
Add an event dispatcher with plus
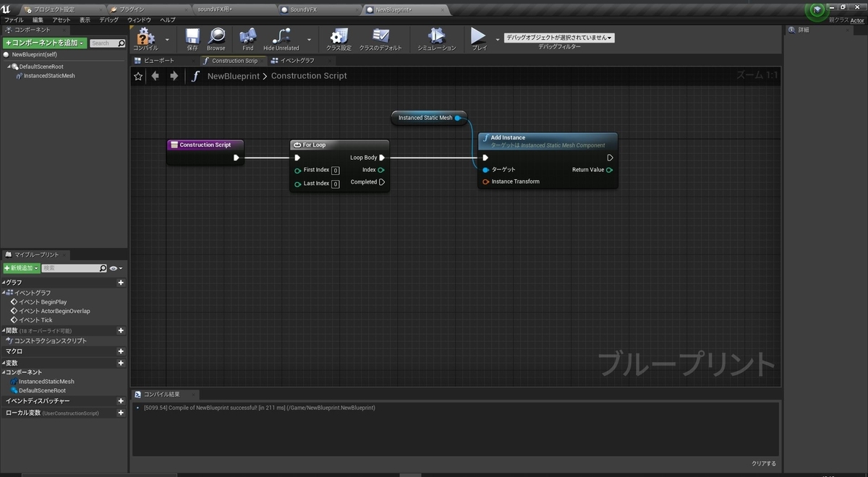tap(121, 401)
